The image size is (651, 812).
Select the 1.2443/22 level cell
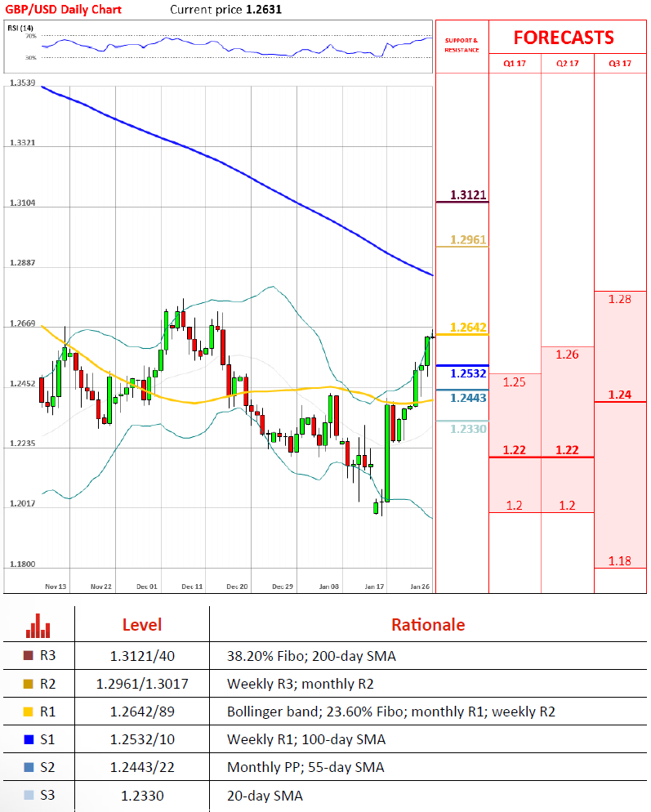tap(142, 767)
